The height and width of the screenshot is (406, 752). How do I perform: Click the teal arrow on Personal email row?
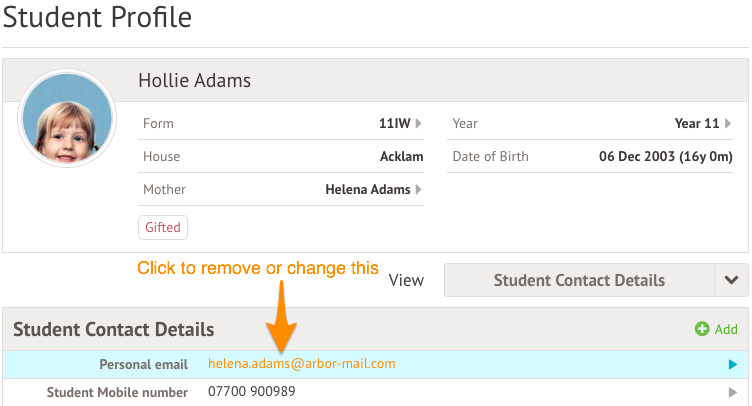(733, 365)
